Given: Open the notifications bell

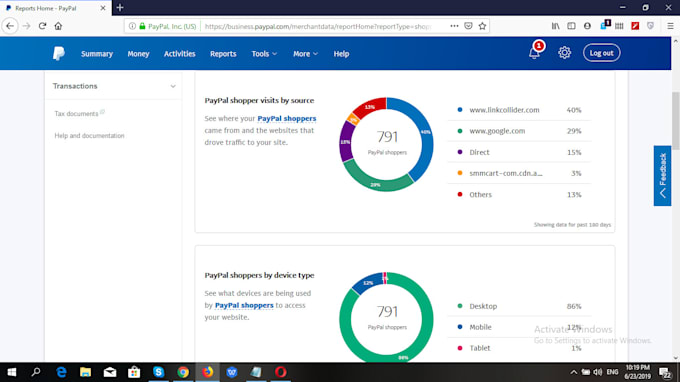Looking at the screenshot, I should (x=534, y=53).
